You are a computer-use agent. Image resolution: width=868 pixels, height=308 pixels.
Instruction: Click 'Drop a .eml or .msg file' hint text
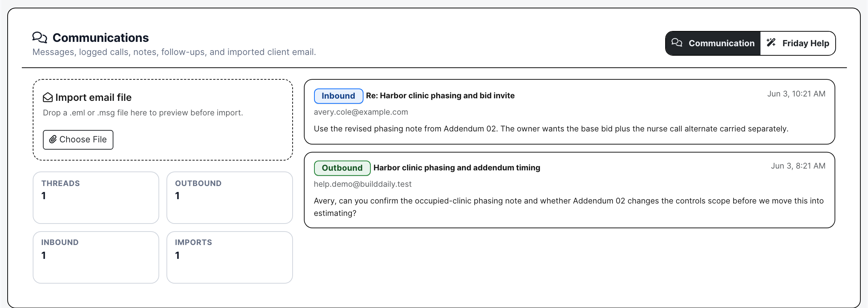143,113
